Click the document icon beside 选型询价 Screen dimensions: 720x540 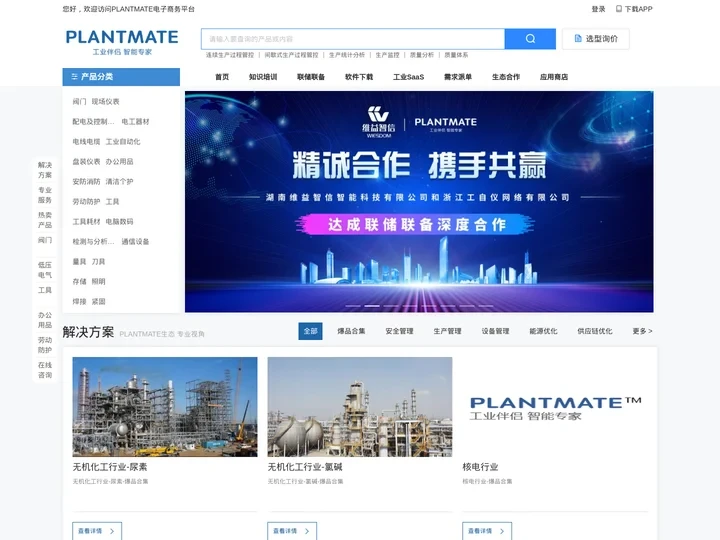pyautogui.click(x=578, y=39)
